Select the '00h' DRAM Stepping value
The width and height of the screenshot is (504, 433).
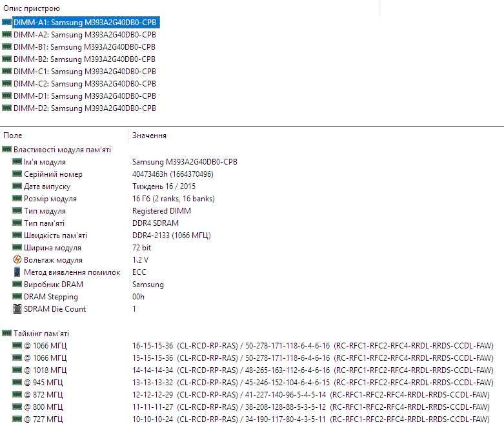(x=138, y=296)
